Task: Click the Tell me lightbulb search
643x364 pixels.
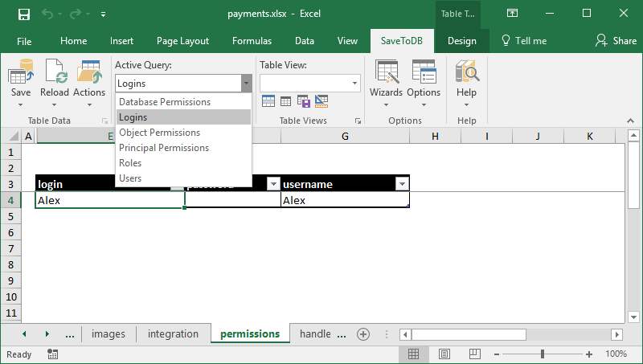Action: (x=524, y=41)
